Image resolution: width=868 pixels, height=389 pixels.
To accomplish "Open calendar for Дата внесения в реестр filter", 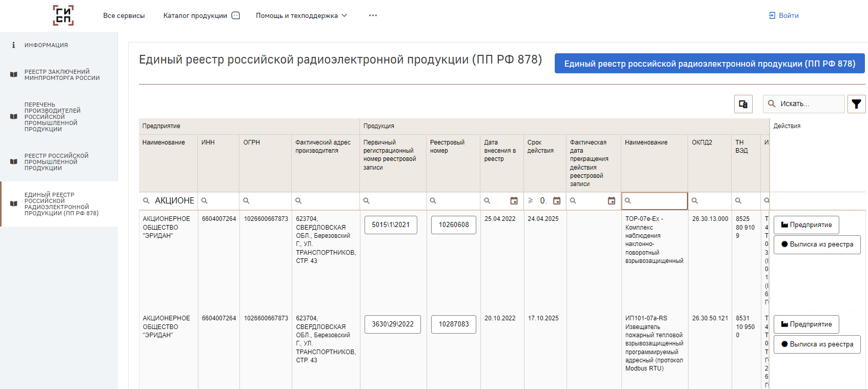I will (x=514, y=201).
